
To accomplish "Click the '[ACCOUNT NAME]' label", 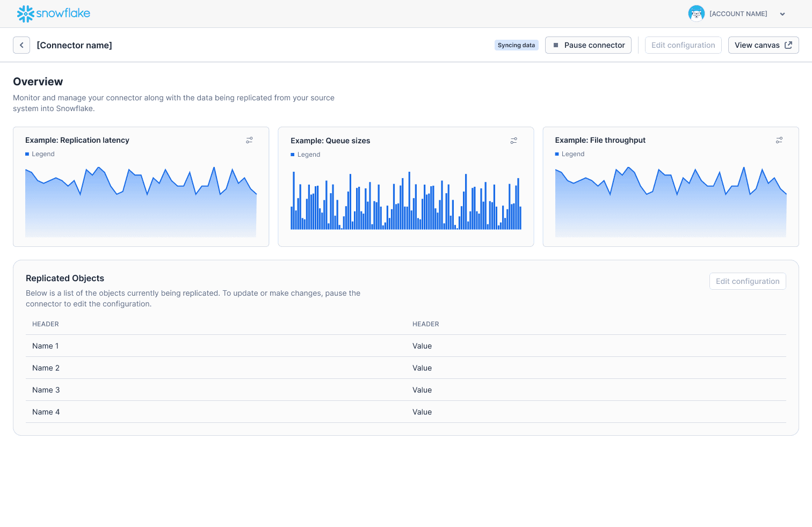I will (738, 14).
